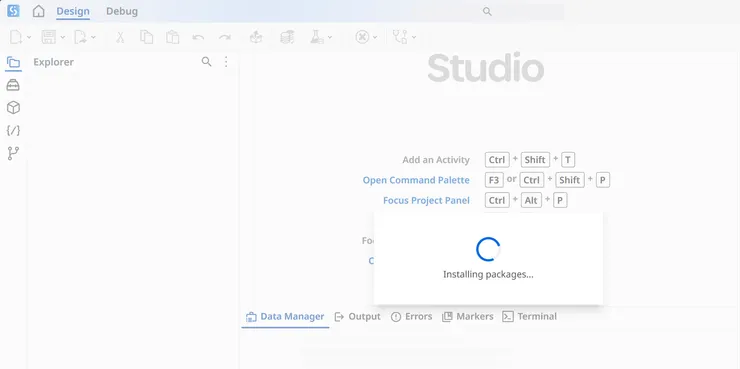
Task: Select the Terminal tab
Action: [530, 317]
